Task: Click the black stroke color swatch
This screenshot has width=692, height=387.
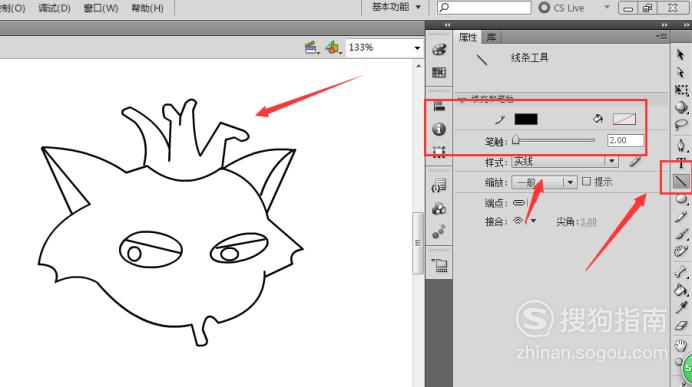Action: tap(526, 119)
